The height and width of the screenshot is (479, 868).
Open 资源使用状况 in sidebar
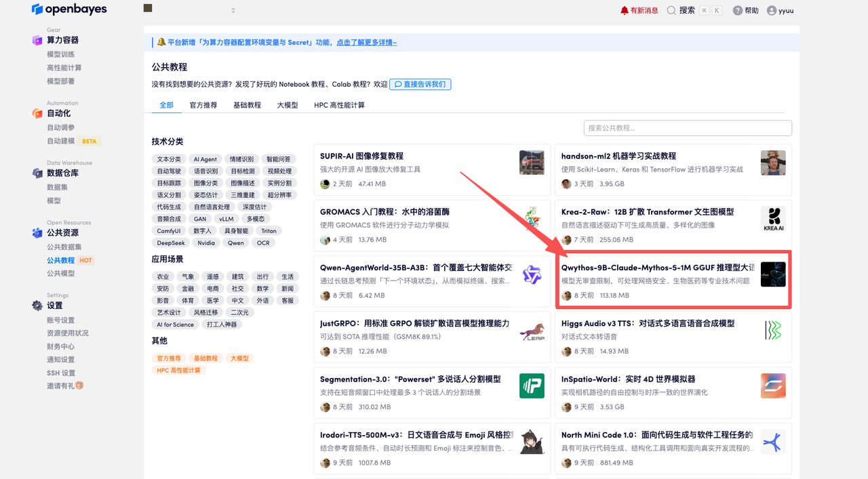68,333
